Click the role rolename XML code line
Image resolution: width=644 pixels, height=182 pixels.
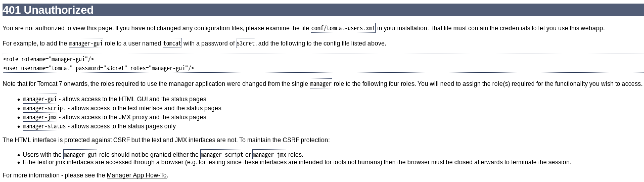(49, 59)
